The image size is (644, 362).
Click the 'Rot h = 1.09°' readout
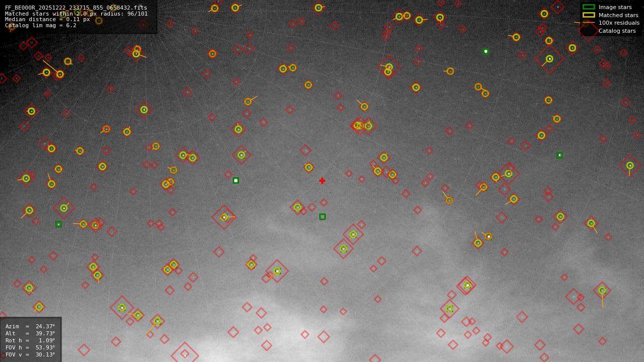30,340
